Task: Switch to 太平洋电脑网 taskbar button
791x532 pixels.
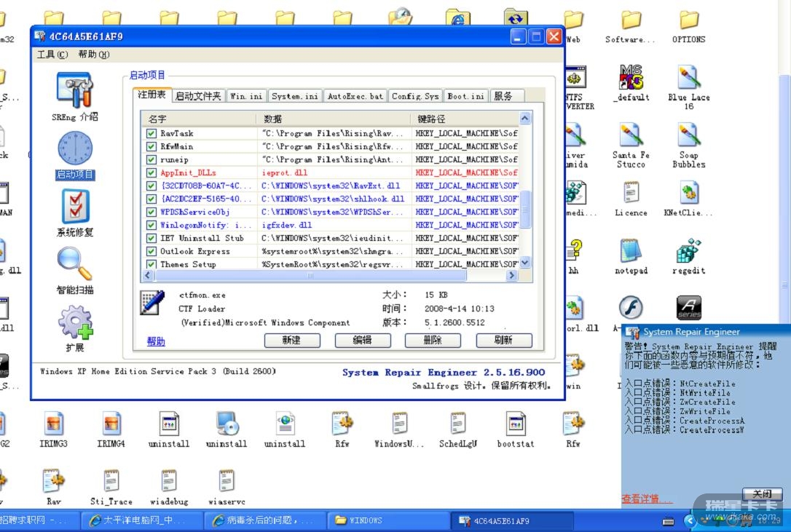Action: [x=142, y=520]
